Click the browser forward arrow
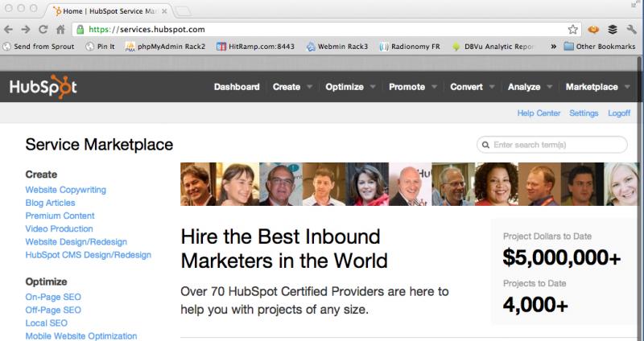Screen dimensions: 644x341 (26, 30)
